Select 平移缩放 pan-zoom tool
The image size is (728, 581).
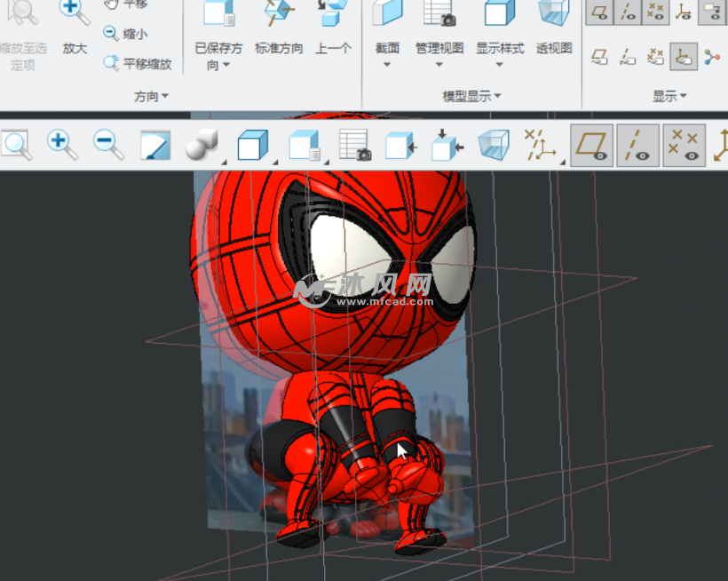(x=138, y=63)
